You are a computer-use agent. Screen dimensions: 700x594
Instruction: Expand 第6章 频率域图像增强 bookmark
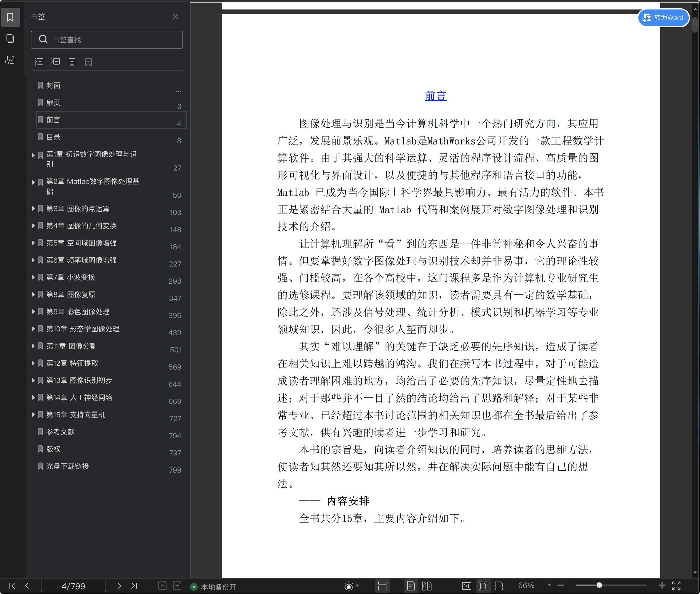(x=33, y=260)
